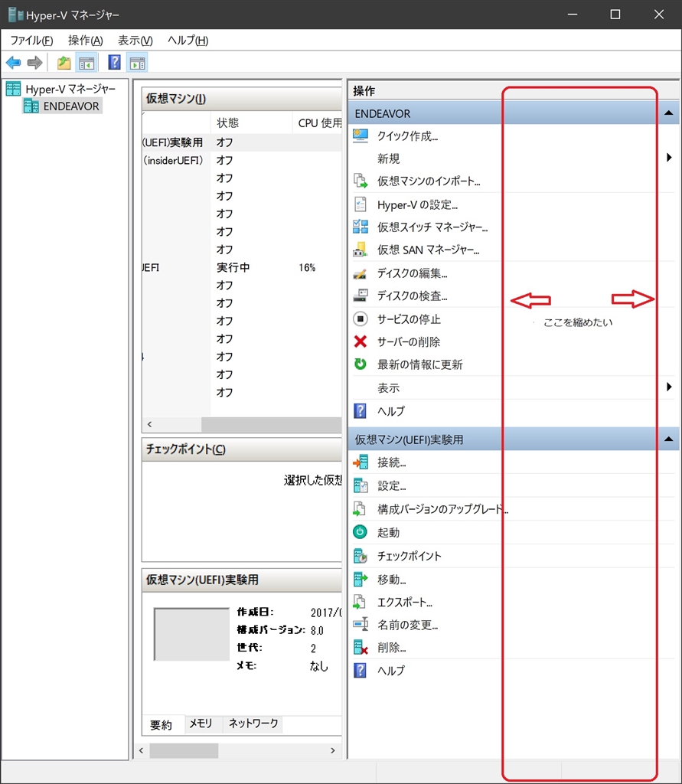Viewport: 682px width, 784px height.
Task: Click the 仮想スイッチ マネージャー icon
Action: coord(361,227)
